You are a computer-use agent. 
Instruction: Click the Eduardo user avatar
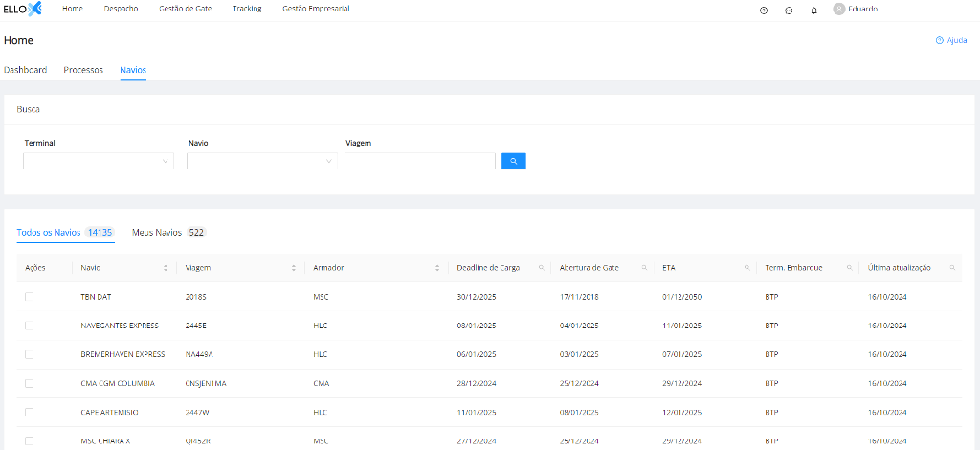tap(839, 9)
